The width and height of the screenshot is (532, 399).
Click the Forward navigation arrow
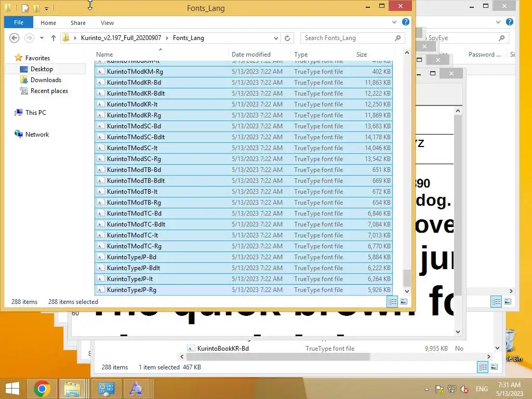[29, 37]
